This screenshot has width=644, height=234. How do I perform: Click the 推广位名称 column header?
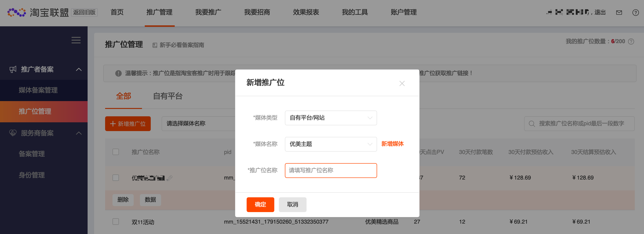point(145,152)
